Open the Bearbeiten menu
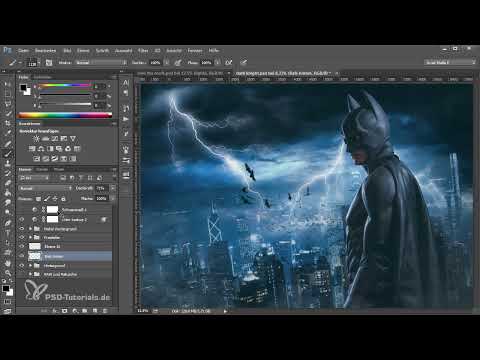The width and height of the screenshot is (480, 360). (x=46, y=50)
